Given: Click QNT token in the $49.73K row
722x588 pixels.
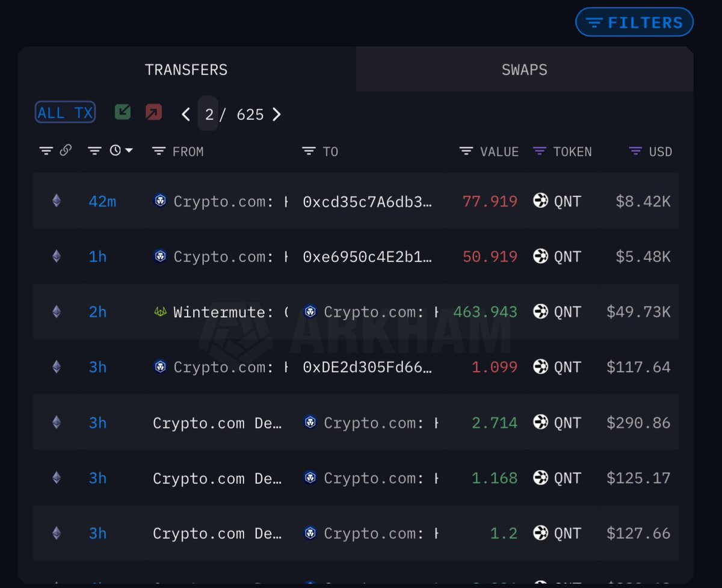Looking at the screenshot, I should click(x=558, y=312).
